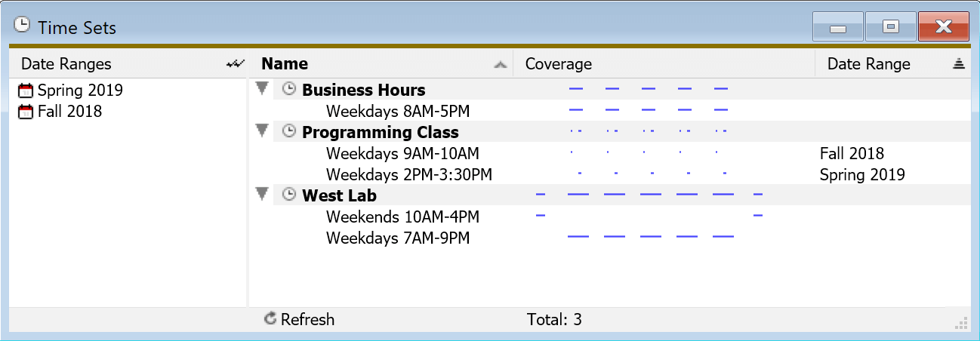Select the Weekdays 9AM-10AM entry
The image size is (980, 341).
pos(402,154)
